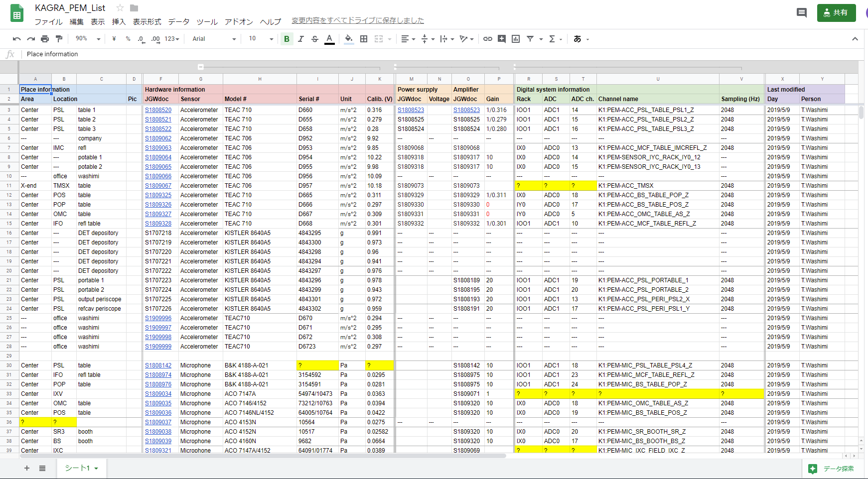Open the Arial font dropdown
This screenshot has height=479, width=868.
point(214,39)
